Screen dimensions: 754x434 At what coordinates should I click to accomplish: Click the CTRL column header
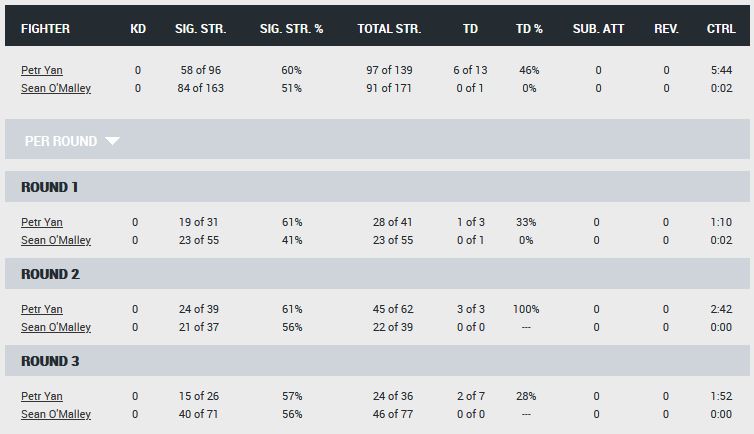[x=721, y=29]
